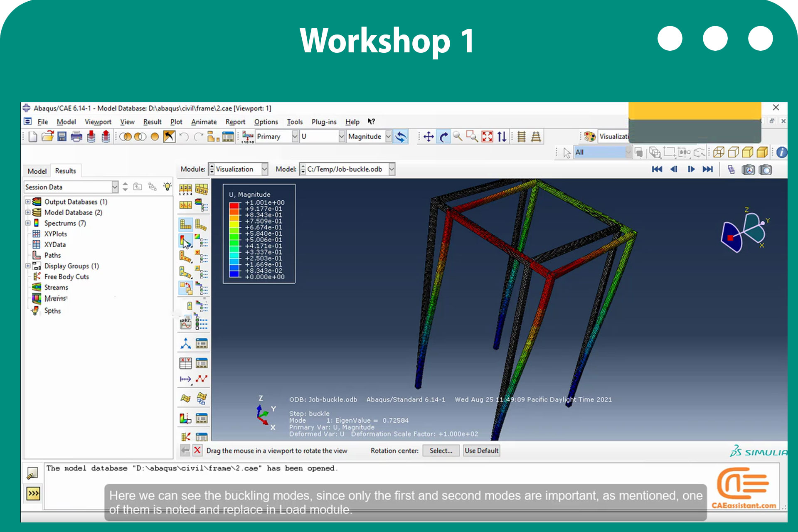Click the Auto-Fit View icon
This screenshot has height=532, width=798.
[487, 137]
